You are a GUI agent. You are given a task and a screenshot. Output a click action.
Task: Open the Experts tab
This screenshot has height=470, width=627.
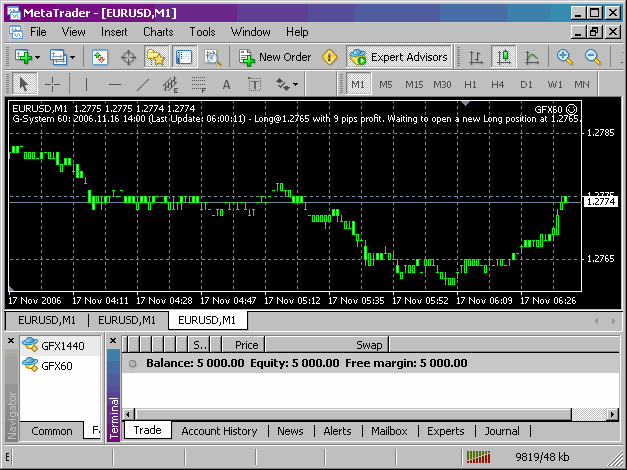coord(446,431)
